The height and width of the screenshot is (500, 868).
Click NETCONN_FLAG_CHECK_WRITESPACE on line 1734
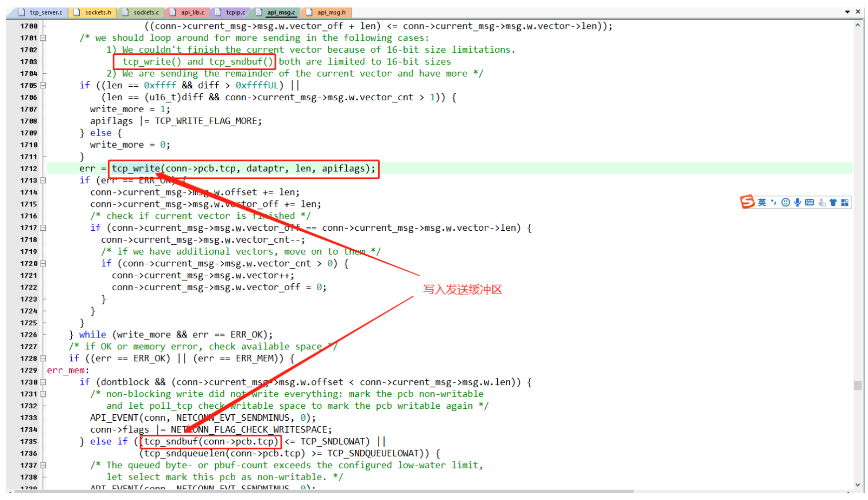click(x=249, y=430)
